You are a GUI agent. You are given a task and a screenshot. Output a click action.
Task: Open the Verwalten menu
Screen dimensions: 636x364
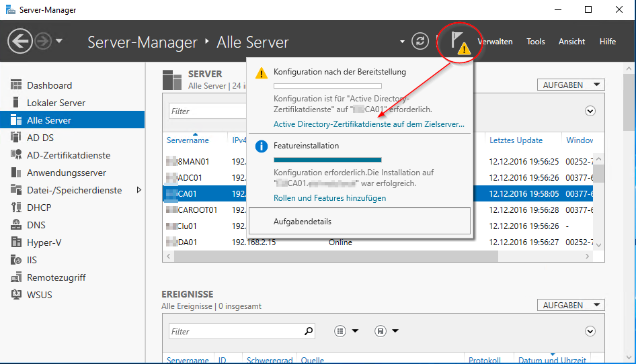[495, 42]
